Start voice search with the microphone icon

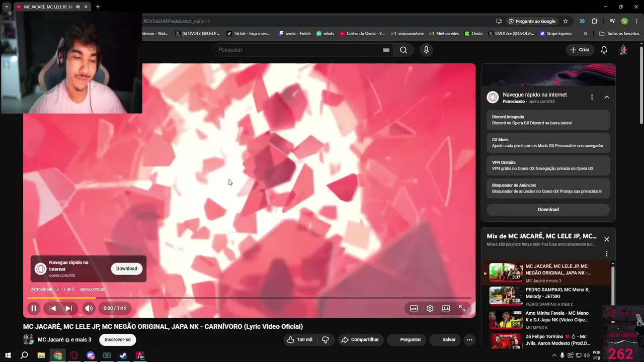pos(426,50)
